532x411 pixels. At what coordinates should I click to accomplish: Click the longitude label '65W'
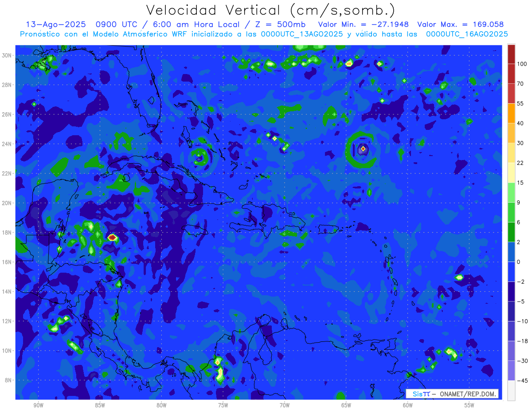(x=346, y=405)
